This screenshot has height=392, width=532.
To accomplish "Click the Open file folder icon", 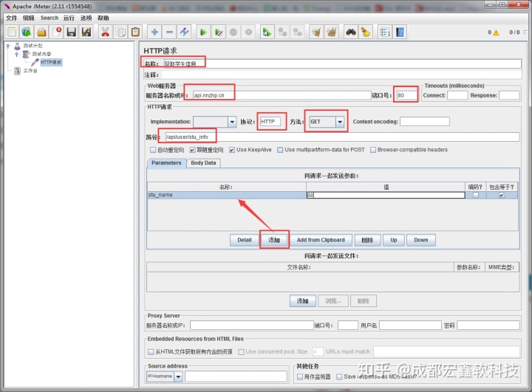I will coord(41,32).
